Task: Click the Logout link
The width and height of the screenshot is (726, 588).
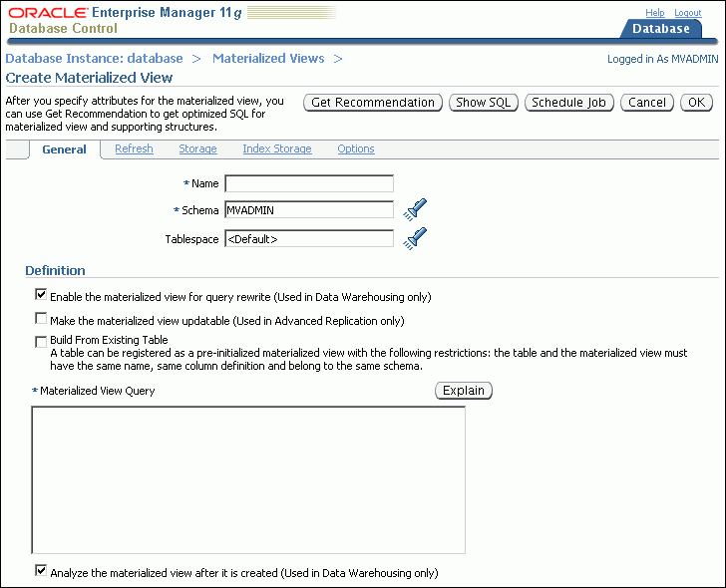Action: click(688, 13)
